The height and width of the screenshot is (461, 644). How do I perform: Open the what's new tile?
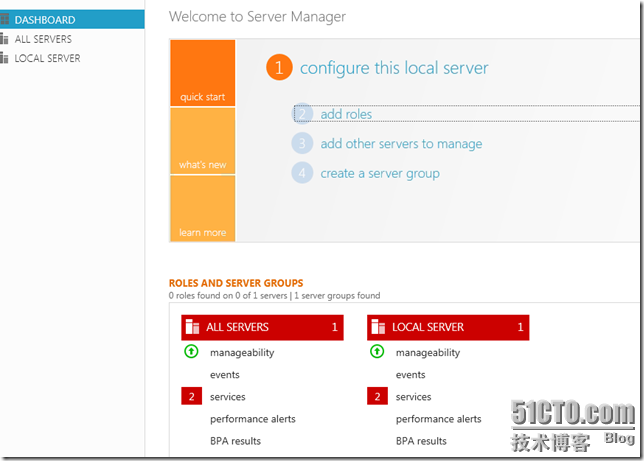click(202, 141)
